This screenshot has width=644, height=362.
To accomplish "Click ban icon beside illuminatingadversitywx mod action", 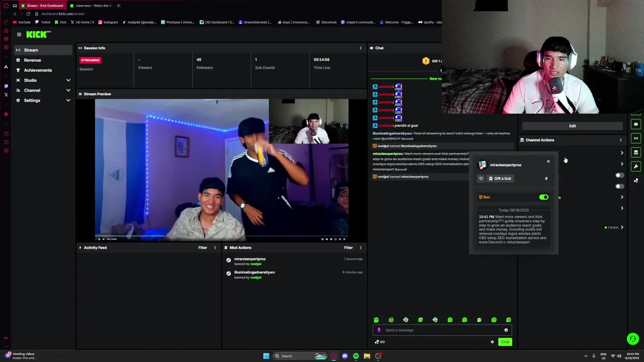I will tap(229, 274).
